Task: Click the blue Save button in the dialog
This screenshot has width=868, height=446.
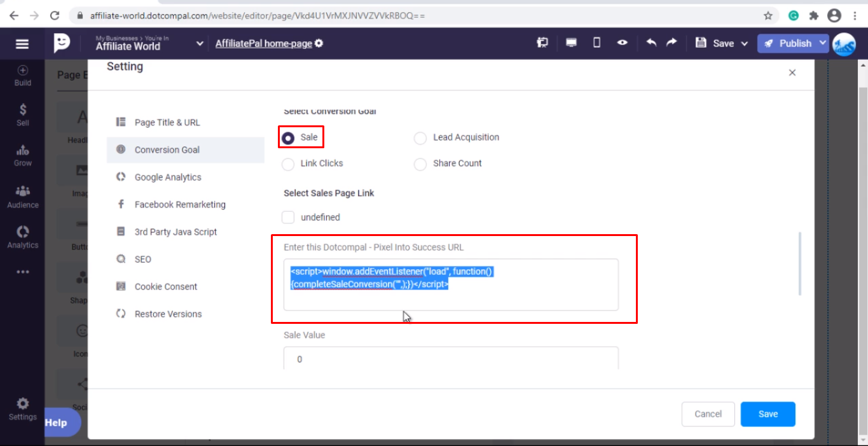Action: 768,414
